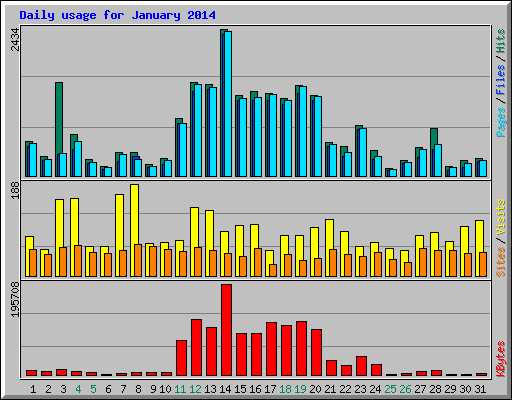Screen dimensions: 512x400
Task: Click green weekend day label 12
Action: click(x=195, y=389)
